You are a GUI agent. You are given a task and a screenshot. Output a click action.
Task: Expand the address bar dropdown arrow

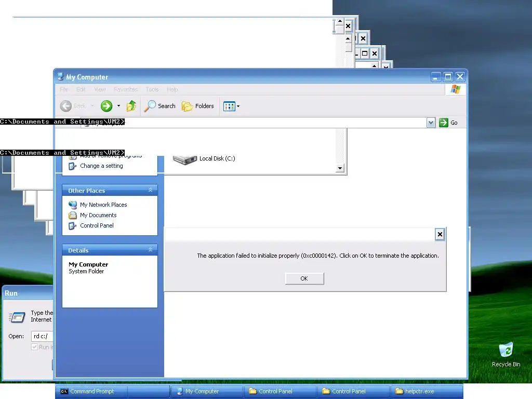tap(431, 123)
